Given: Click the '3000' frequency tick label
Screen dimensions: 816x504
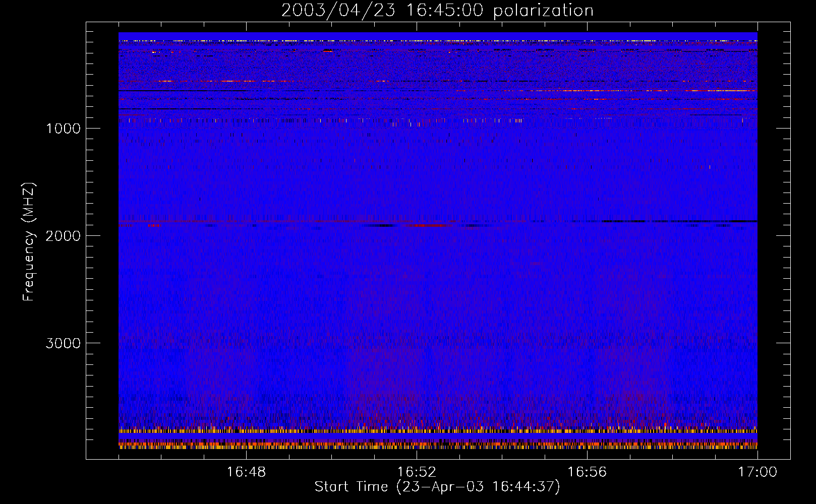Looking at the screenshot, I should coord(63,343).
